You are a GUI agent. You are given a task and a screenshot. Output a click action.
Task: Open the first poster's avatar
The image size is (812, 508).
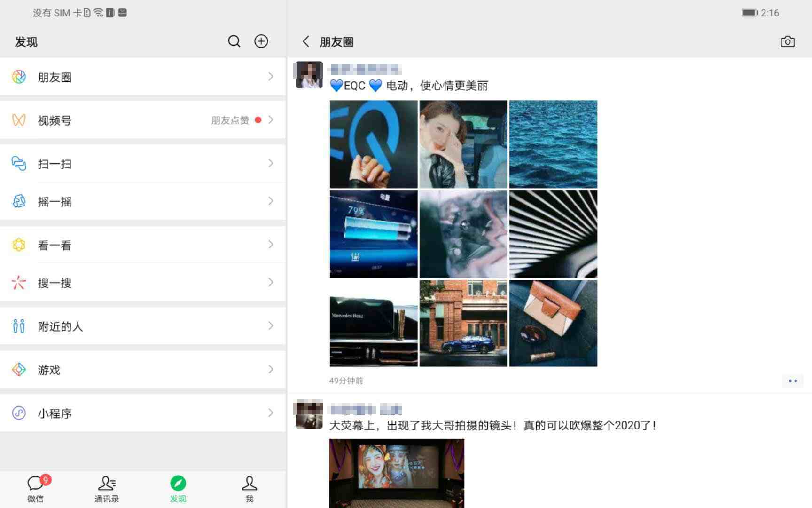(x=309, y=75)
